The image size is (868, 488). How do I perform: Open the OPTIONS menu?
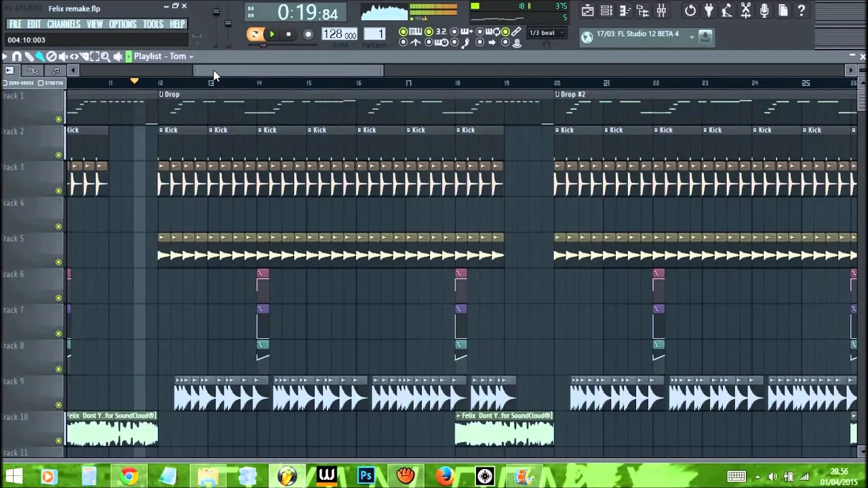click(123, 24)
